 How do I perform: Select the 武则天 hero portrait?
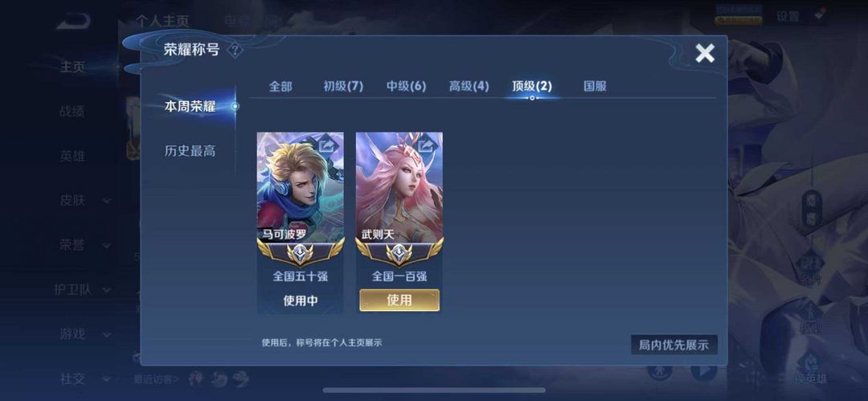tap(399, 186)
